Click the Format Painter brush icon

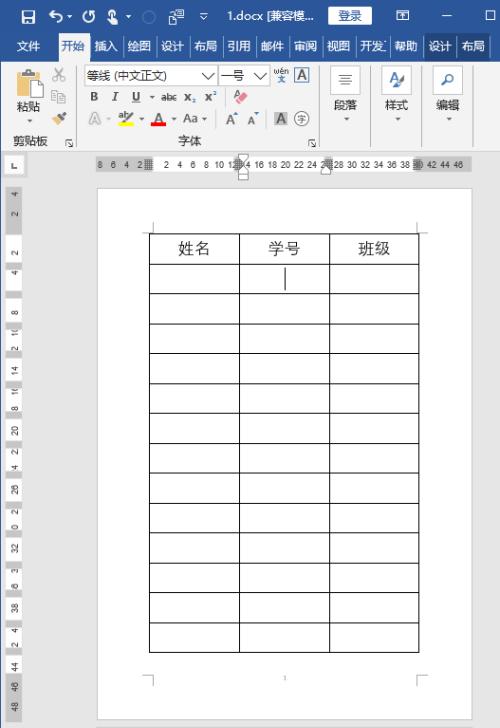[59, 118]
